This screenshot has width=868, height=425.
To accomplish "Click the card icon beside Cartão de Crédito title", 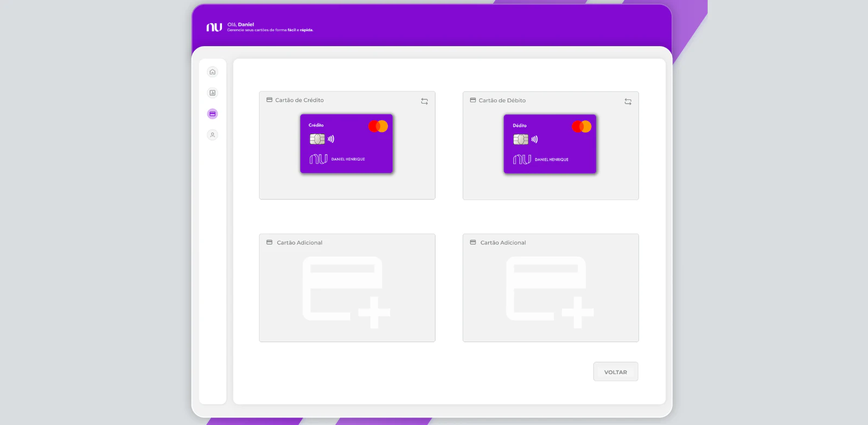I will [x=269, y=100].
